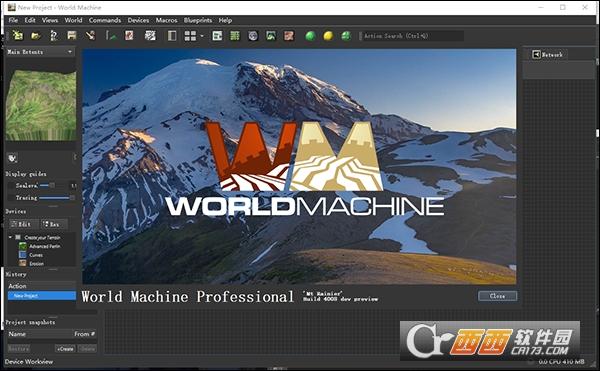The width and height of the screenshot is (600, 371).
Task: Click the green terrain preview thumbnail
Action: click(41, 104)
